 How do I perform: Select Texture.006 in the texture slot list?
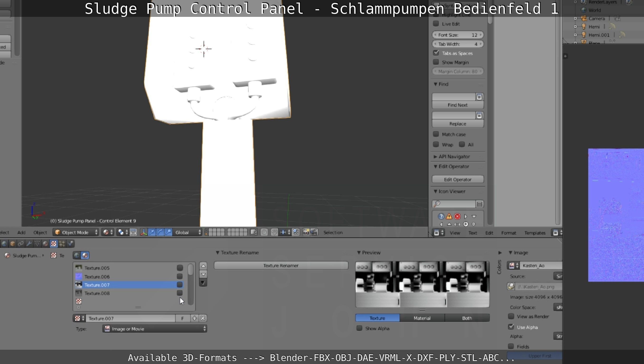pyautogui.click(x=97, y=276)
